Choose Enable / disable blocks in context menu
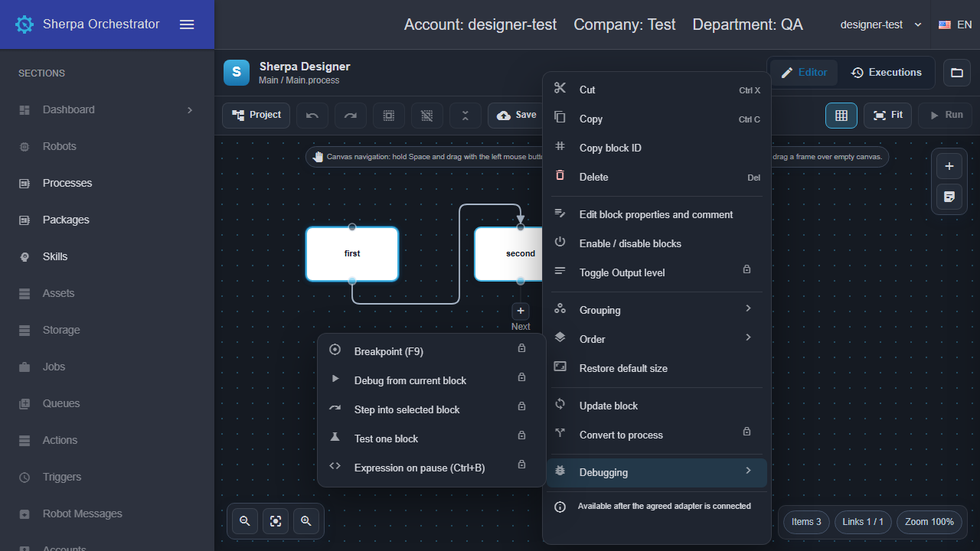The height and width of the screenshot is (551, 980). tap(656, 243)
